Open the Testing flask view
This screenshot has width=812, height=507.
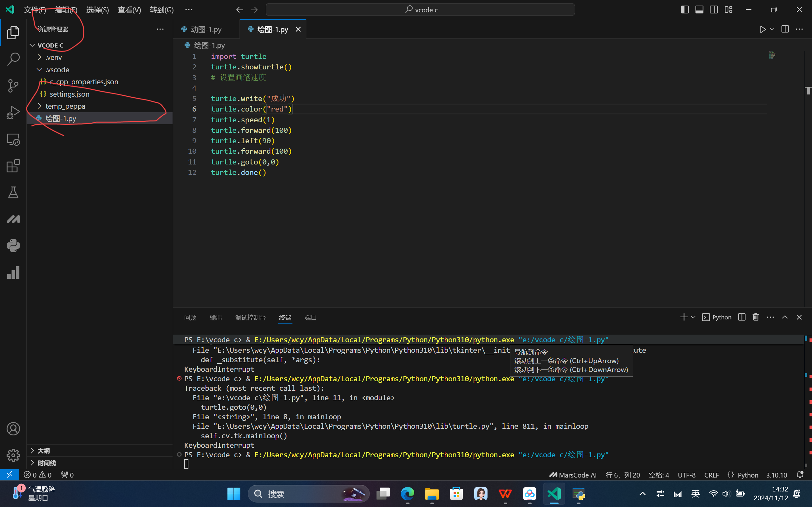point(13,192)
